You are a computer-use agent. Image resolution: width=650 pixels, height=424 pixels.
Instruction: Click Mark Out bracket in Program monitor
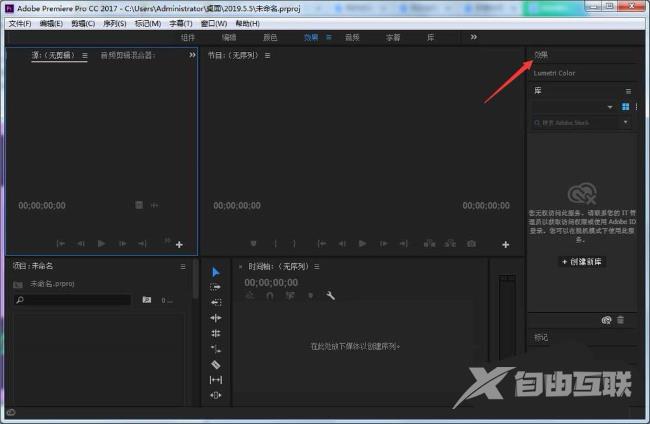294,244
